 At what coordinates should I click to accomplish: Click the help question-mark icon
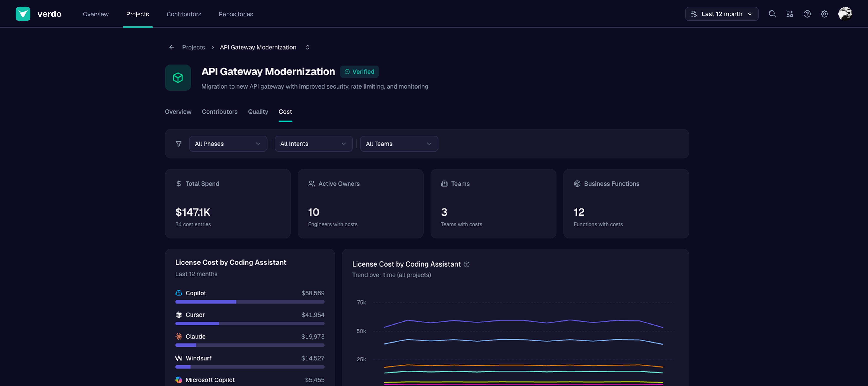pyautogui.click(x=807, y=14)
